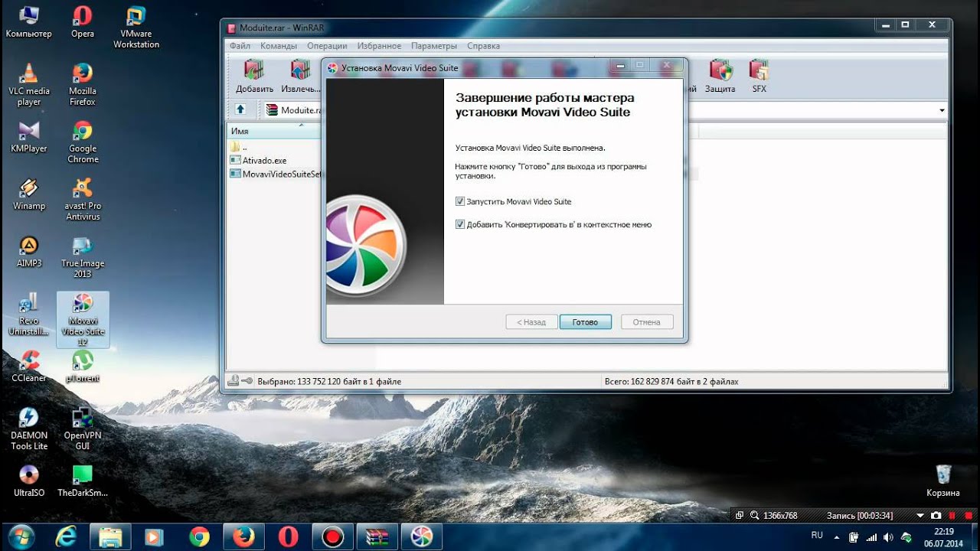Switch to WinRAR taskbar button
Screen dimensions: 980x551
pyautogui.click(x=377, y=537)
